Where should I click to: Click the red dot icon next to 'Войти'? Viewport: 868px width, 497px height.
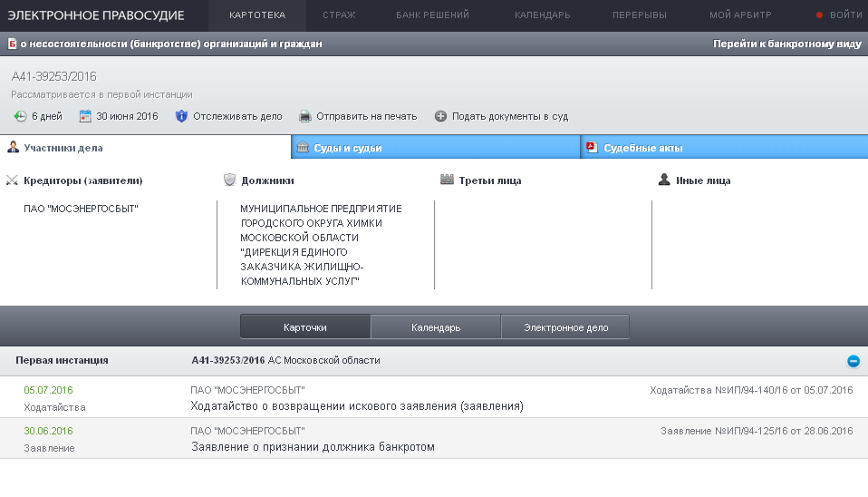(819, 15)
